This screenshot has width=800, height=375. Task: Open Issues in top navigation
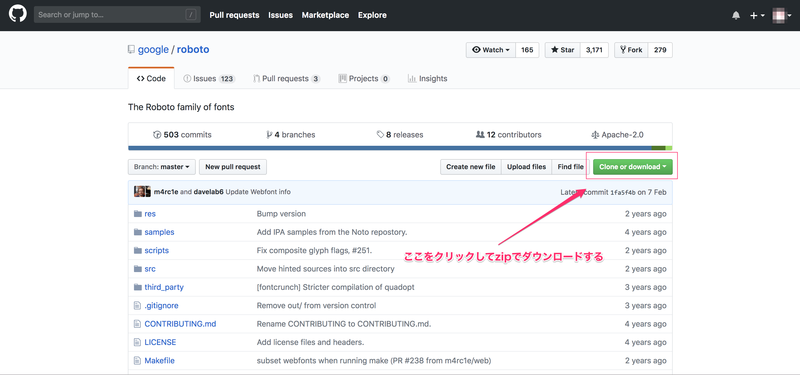(x=281, y=15)
